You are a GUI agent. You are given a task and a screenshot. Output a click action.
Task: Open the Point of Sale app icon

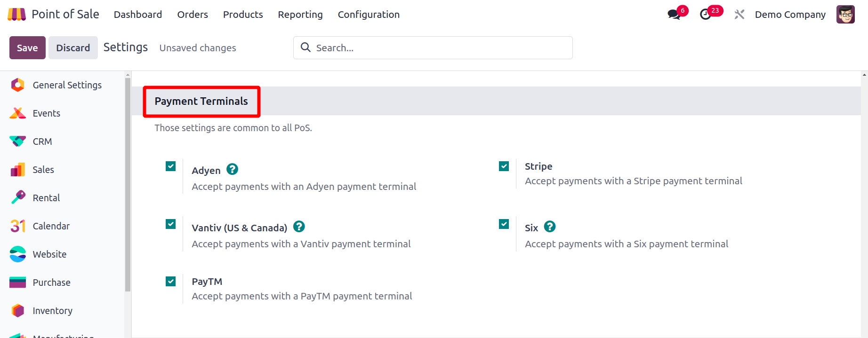[17, 15]
